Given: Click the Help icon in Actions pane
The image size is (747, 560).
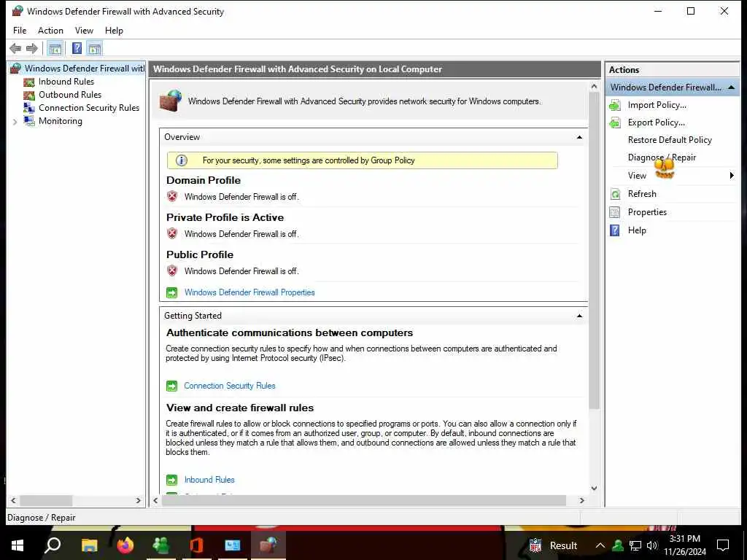Looking at the screenshot, I should (x=615, y=230).
